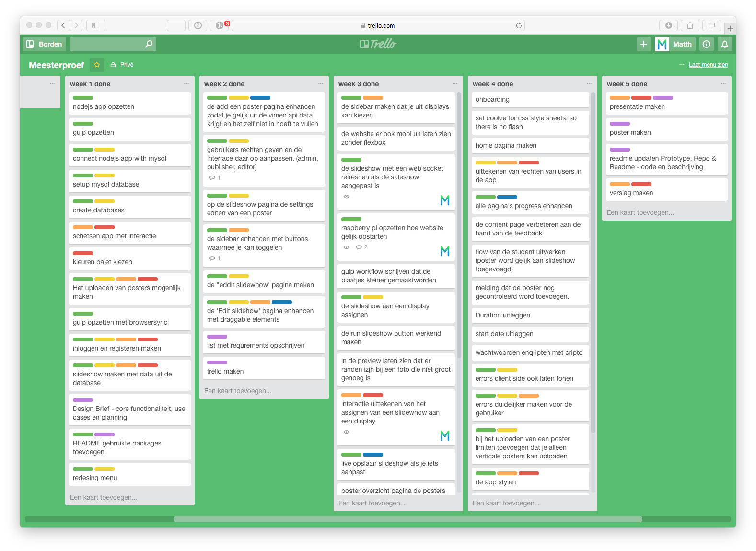Click the Safari share button
The image size is (756, 551).
click(x=690, y=25)
